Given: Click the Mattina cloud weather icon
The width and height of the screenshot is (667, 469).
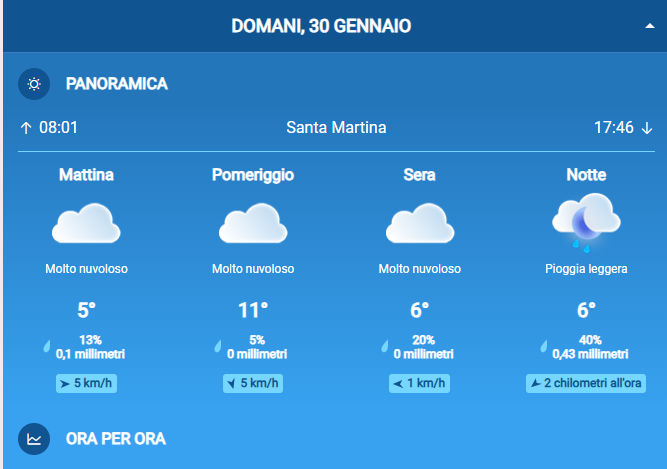Looking at the screenshot, I should click(x=86, y=224).
